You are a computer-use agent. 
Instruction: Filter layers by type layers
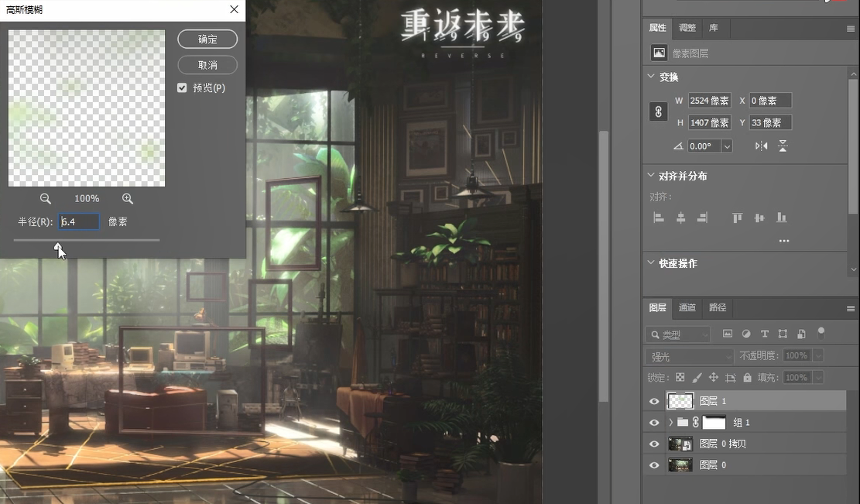(765, 334)
